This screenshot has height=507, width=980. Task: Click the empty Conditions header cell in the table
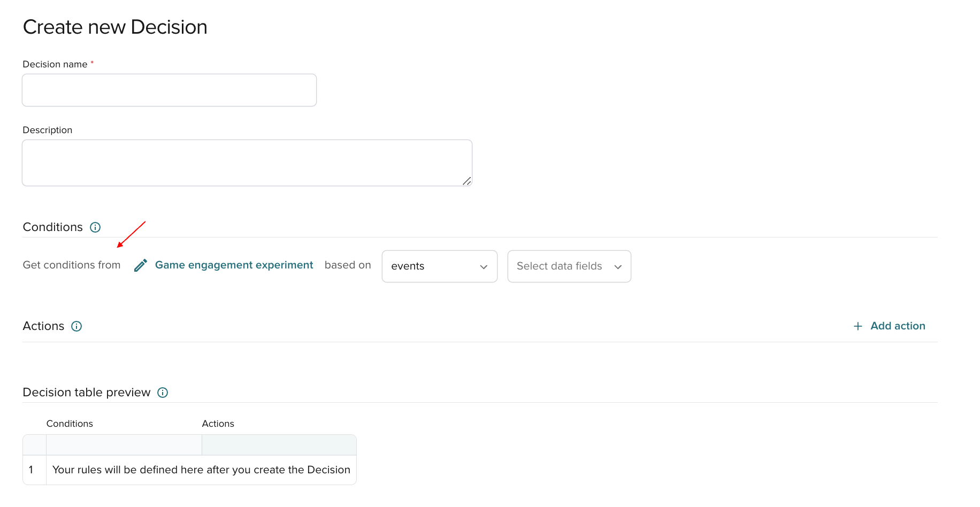tap(124, 445)
